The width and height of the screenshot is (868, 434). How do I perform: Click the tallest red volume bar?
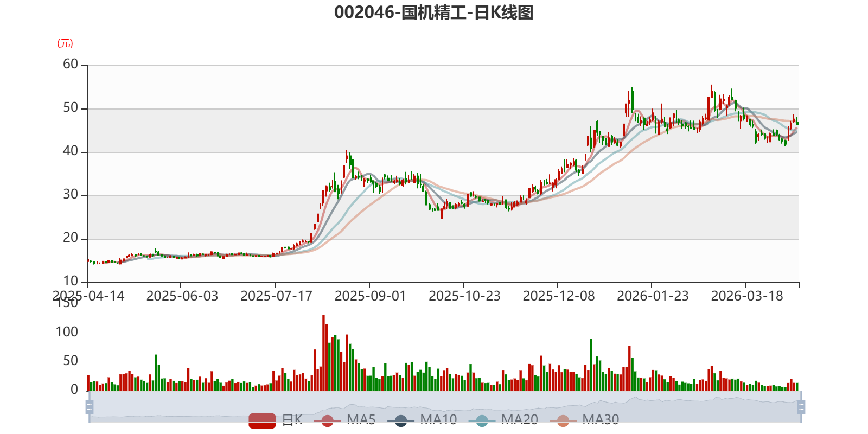click(323, 353)
